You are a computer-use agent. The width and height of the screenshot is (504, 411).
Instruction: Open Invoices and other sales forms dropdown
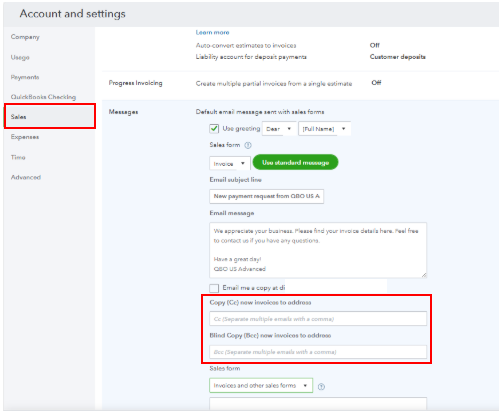click(x=261, y=386)
